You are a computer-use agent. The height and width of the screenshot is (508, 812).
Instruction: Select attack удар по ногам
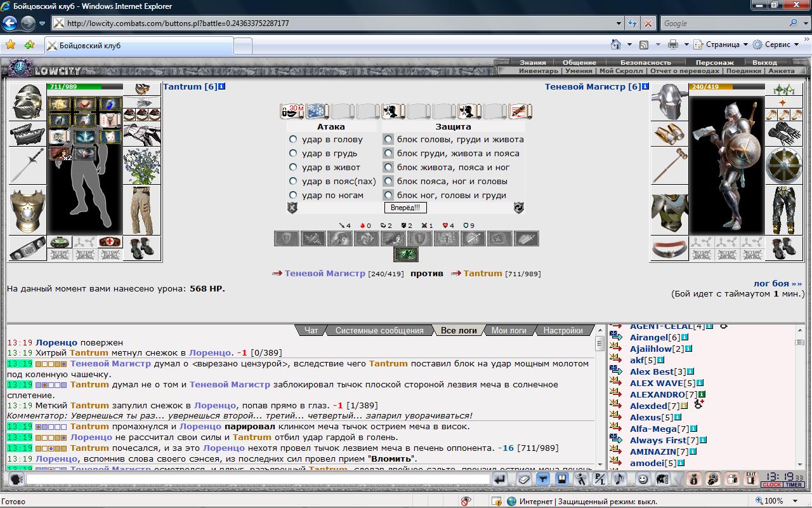(292, 195)
